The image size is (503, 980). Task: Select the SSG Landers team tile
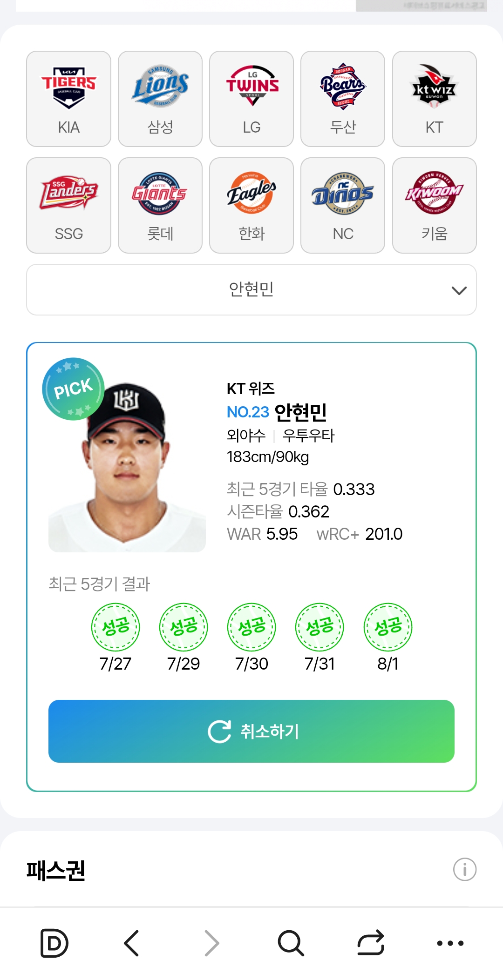pos(68,205)
